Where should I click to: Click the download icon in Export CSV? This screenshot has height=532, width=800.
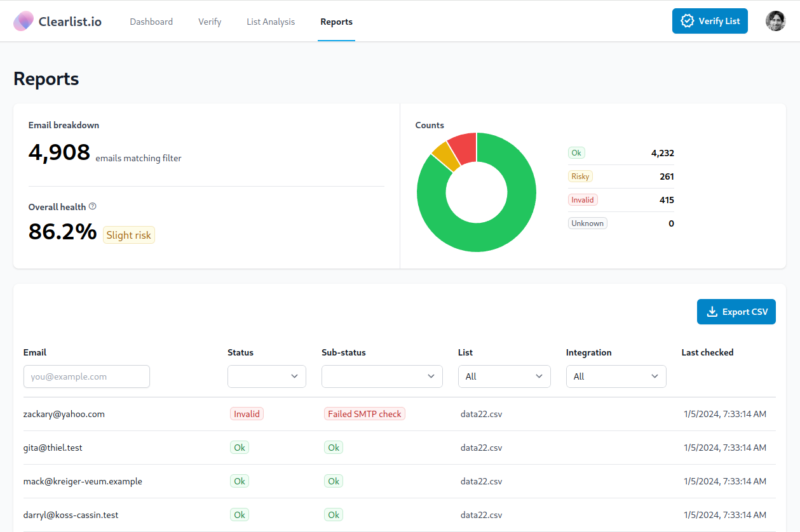[x=712, y=312]
